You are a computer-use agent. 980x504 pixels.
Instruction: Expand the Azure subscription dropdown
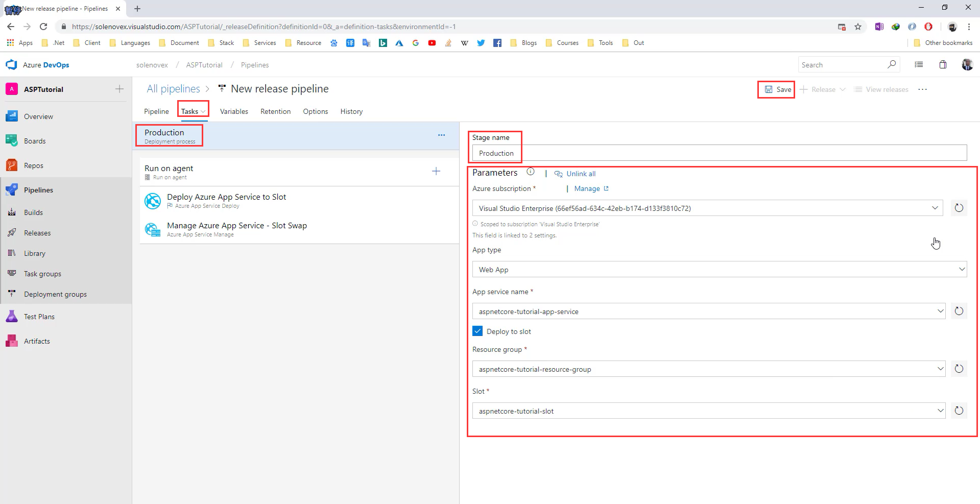pyautogui.click(x=935, y=208)
